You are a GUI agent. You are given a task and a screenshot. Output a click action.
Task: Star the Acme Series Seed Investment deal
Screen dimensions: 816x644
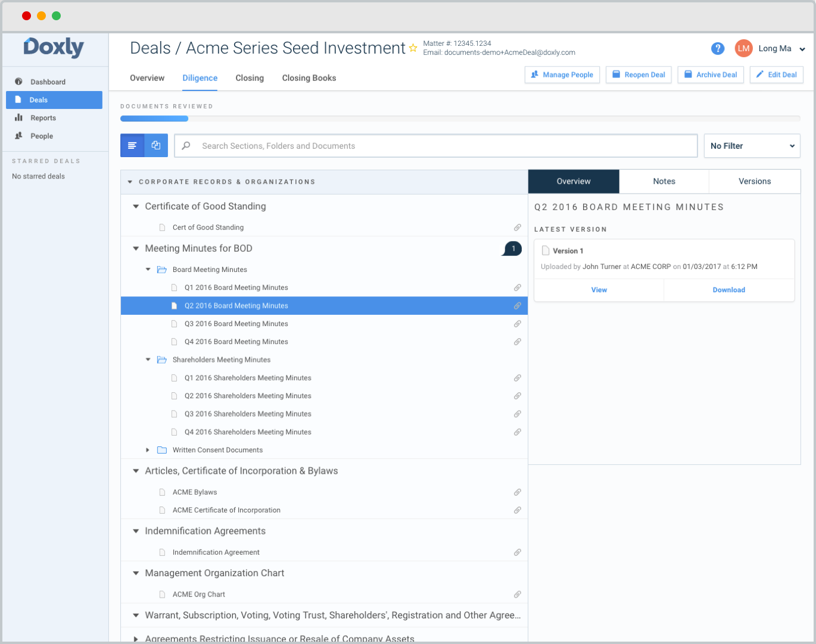click(413, 48)
